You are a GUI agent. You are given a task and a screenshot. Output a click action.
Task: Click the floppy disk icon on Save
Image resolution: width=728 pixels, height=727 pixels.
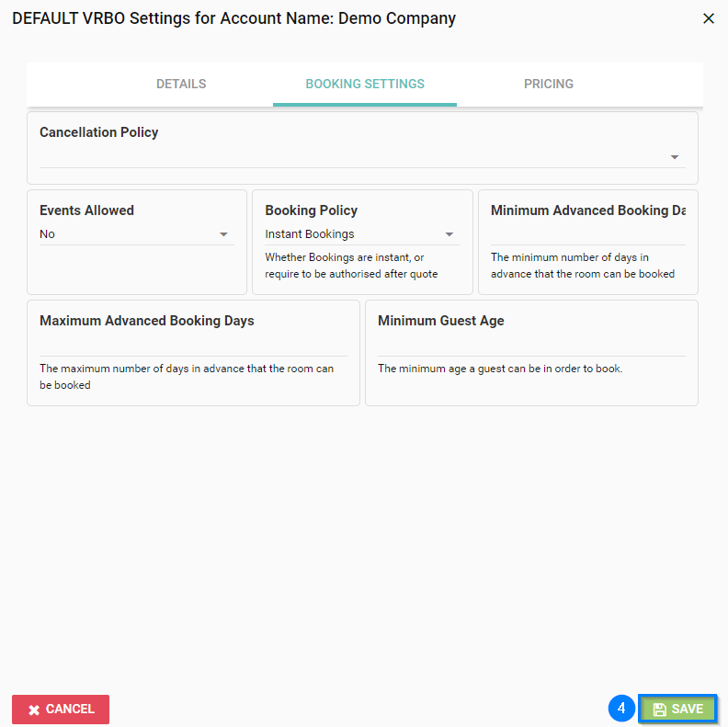(x=659, y=710)
